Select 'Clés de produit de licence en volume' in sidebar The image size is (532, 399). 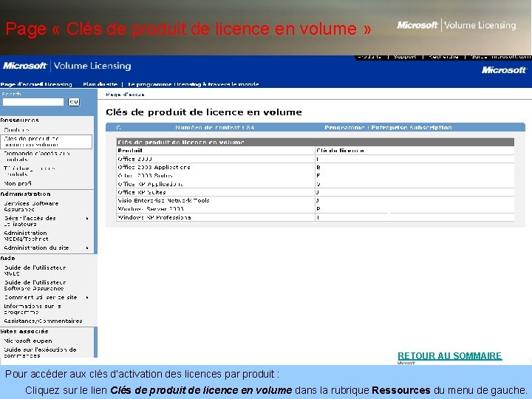pyautogui.click(x=46, y=141)
